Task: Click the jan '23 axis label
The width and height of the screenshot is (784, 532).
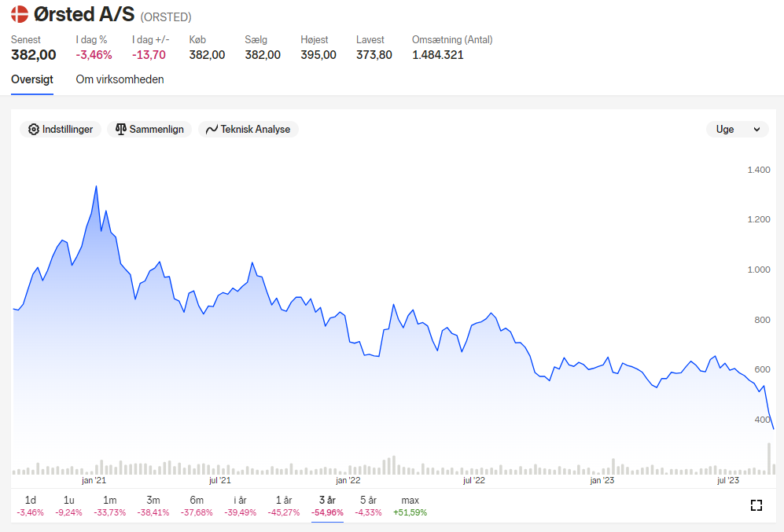Action: coord(602,481)
